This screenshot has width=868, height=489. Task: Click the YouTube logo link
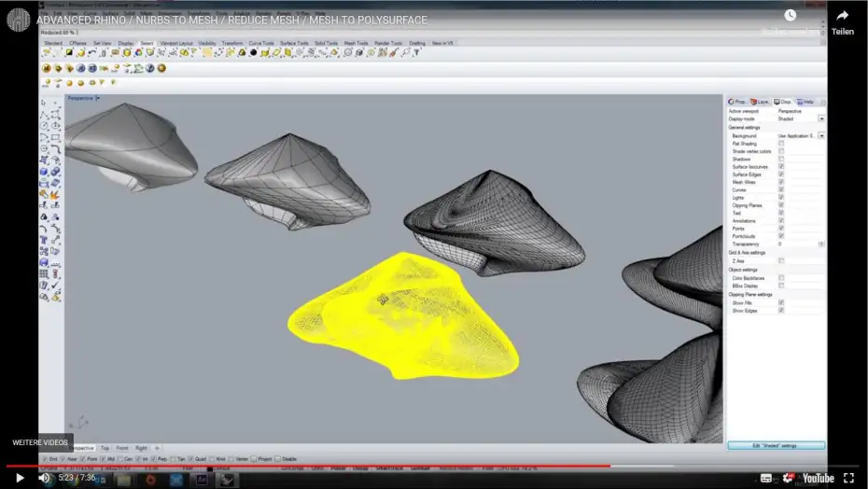[x=819, y=478]
